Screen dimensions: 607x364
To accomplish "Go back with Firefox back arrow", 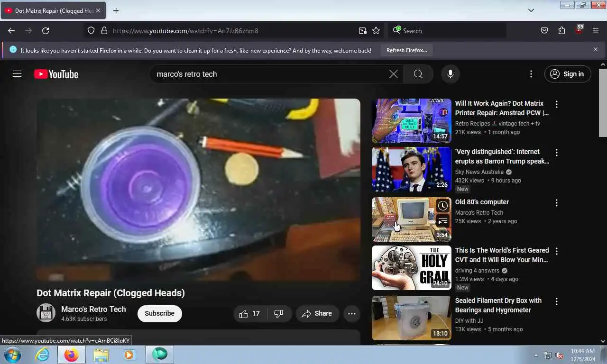I will click(11, 31).
